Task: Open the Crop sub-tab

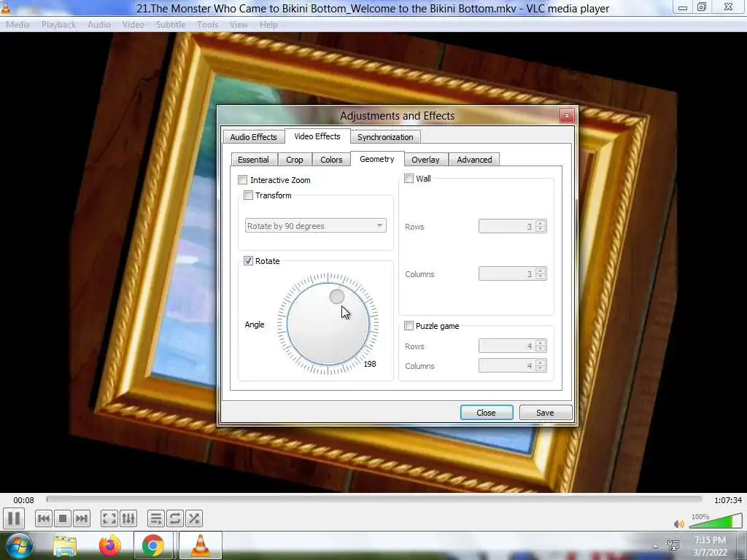Action: tap(295, 160)
